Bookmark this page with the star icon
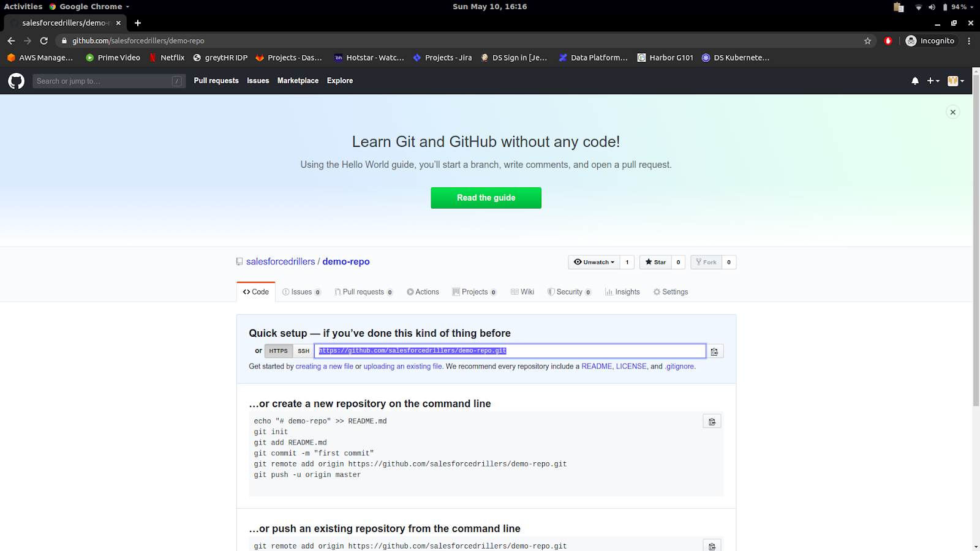The image size is (980, 551). coord(867,41)
